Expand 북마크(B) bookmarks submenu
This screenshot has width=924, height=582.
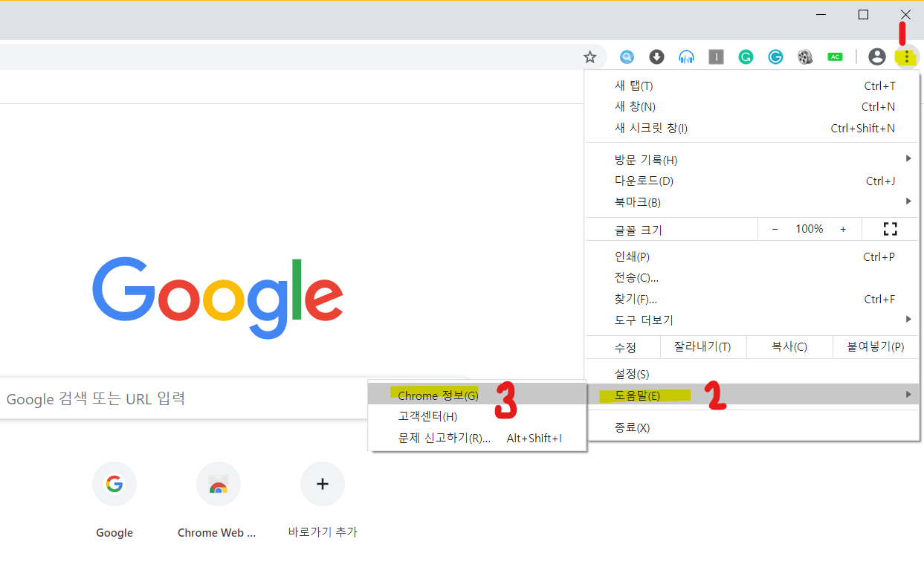click(752, 202)
